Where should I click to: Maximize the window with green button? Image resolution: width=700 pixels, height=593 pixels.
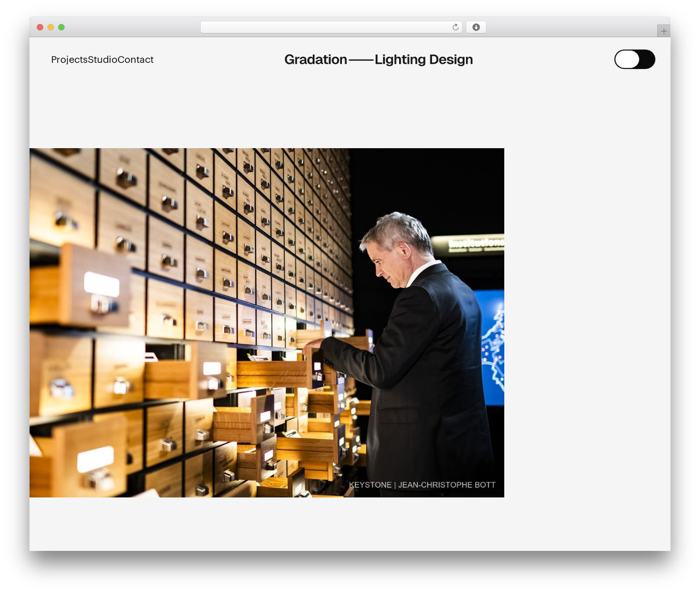pyautogui.click(x=61, y=27)
